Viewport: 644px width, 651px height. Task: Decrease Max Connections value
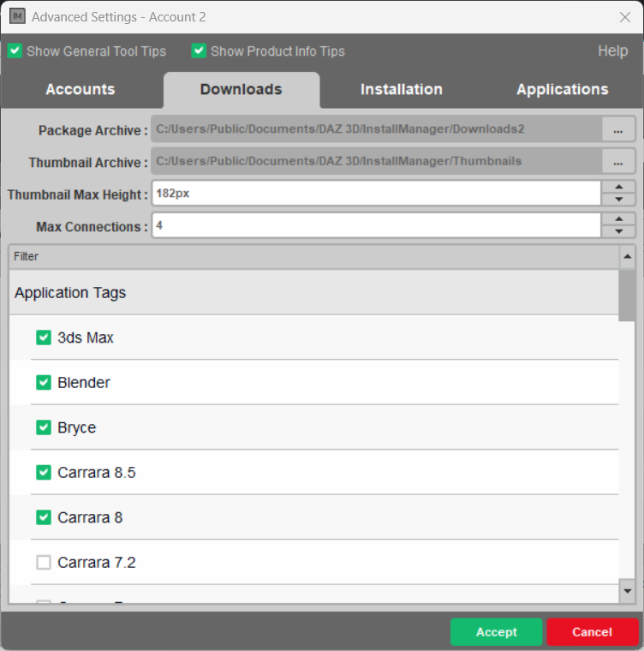[618, 231]
